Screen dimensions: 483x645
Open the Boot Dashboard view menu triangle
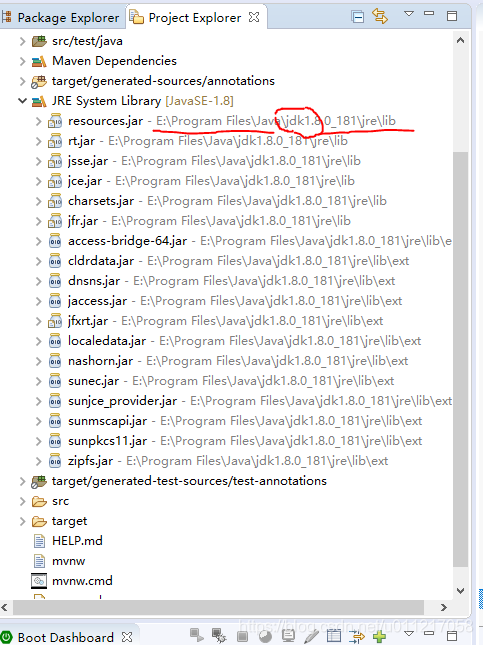409,633
